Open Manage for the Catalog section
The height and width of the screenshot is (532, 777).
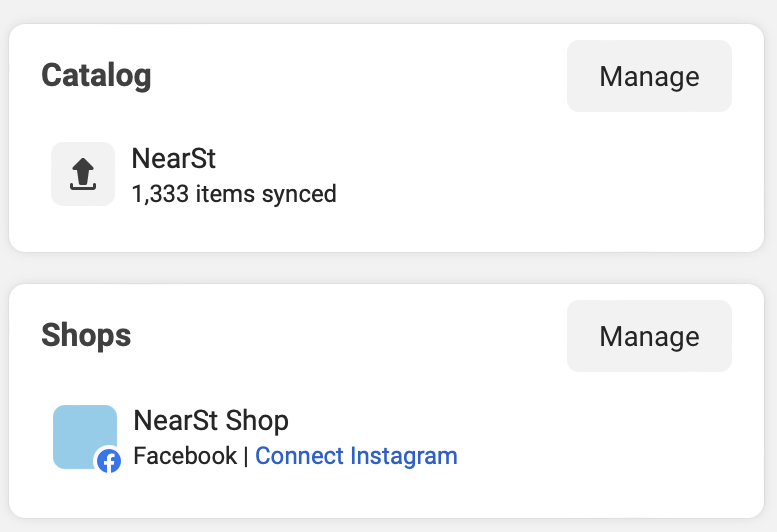649,76
